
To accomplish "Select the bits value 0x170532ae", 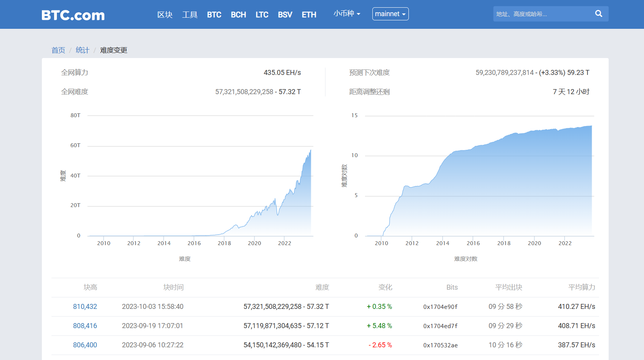I will [440, 345].
